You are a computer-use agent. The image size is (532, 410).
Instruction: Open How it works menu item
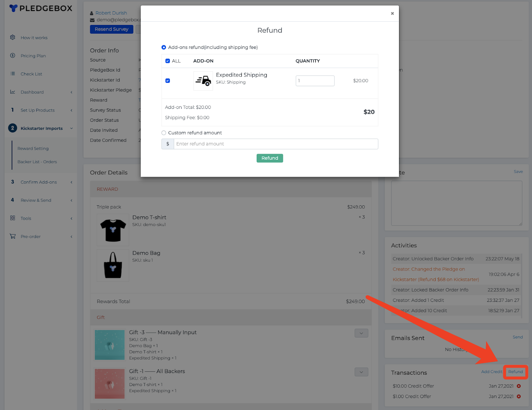coord(34,38)
